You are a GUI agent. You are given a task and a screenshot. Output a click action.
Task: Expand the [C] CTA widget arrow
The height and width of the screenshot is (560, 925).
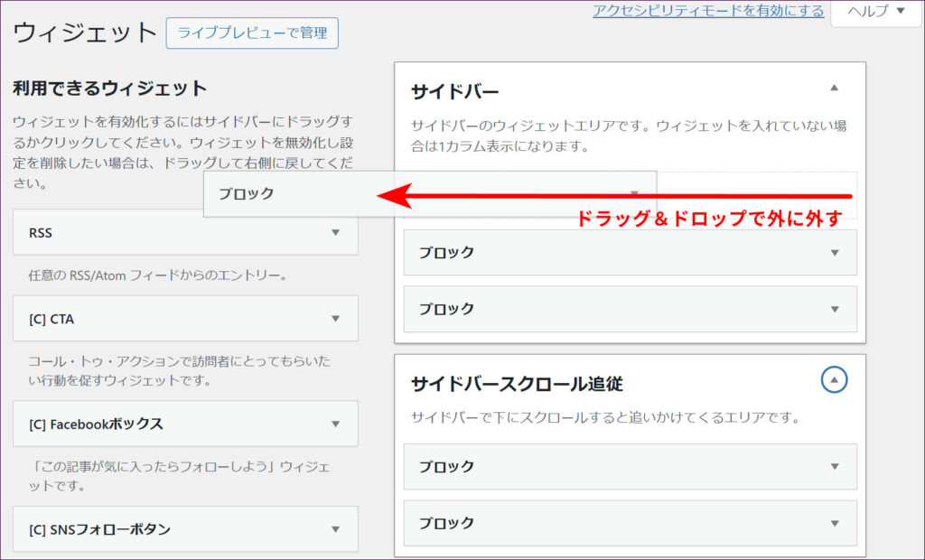pos(335,319)
